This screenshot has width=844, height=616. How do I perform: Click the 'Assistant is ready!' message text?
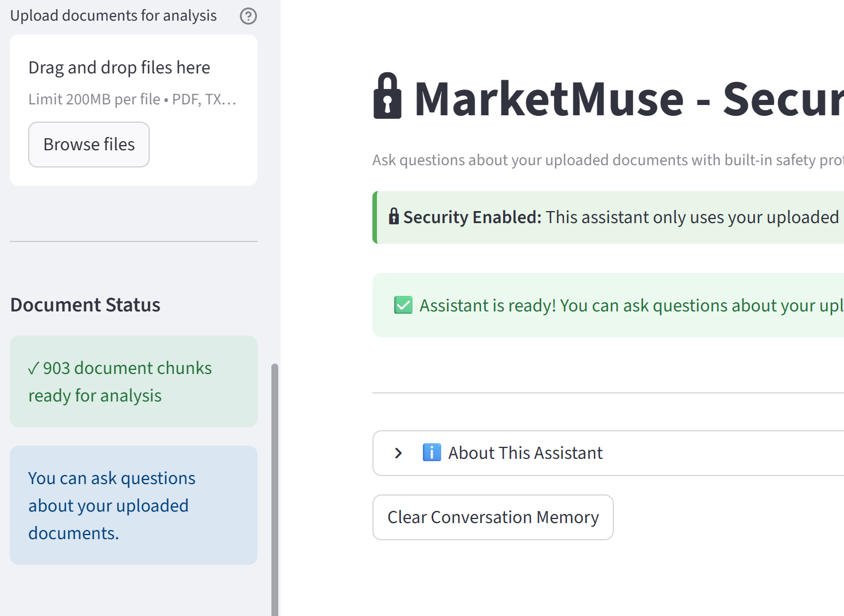631,305
